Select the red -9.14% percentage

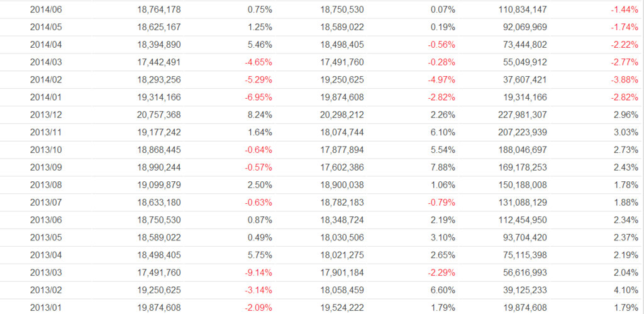(x=258, y=272)
